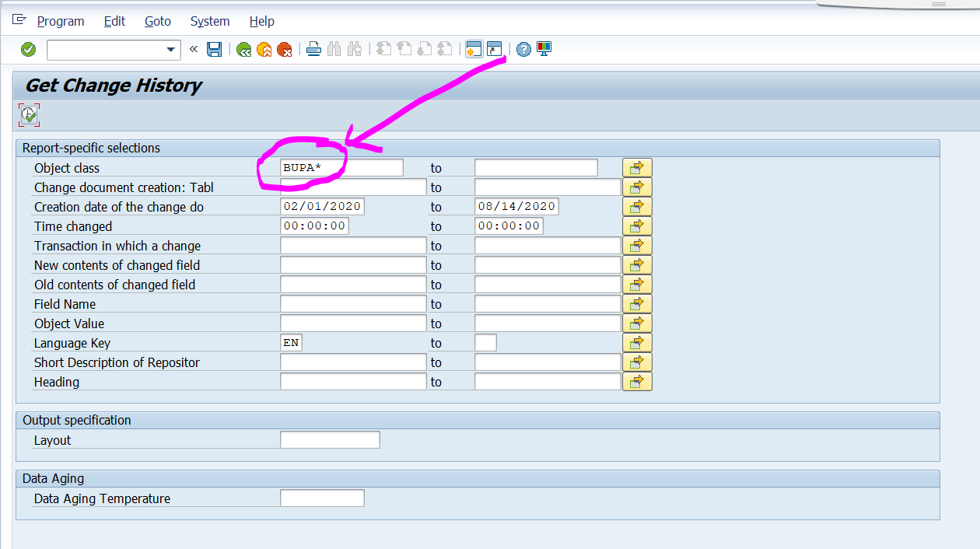Create a new SAP session icon
The image size is (980, 549).
pyautogui.click(x=474, y=49)
